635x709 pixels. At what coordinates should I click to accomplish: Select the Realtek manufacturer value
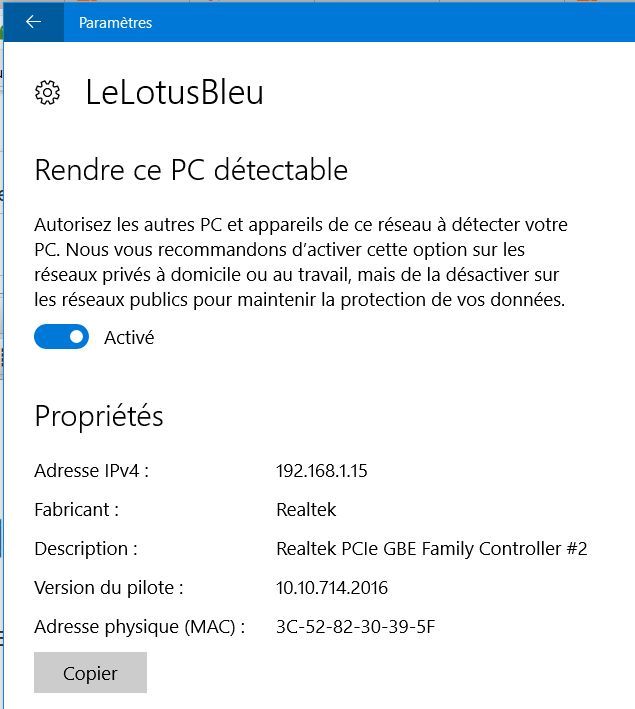(306, 510)
